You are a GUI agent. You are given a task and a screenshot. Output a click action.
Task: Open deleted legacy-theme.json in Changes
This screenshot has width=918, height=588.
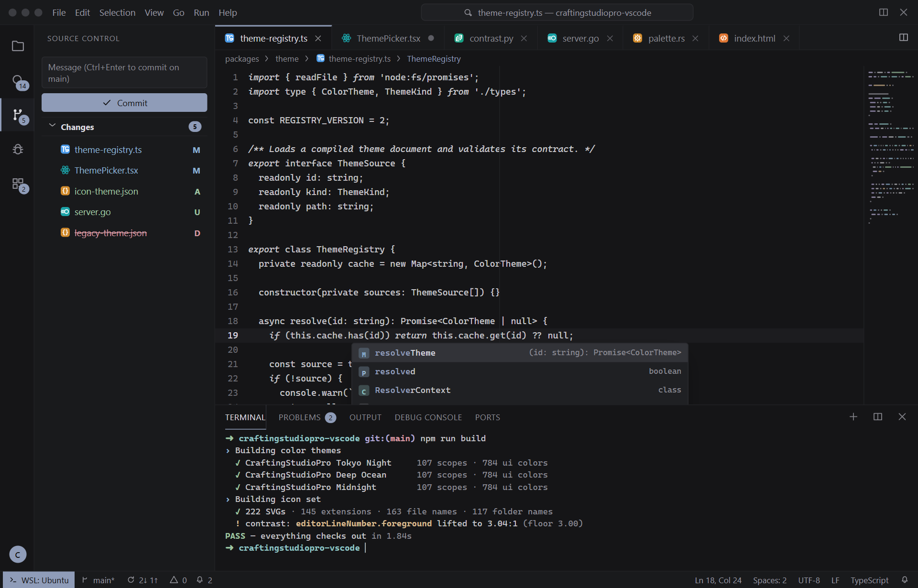124,233
